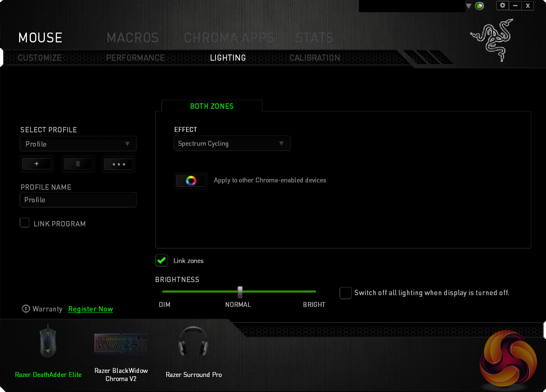
Task: Select the Razer BlackWidow Chroma V2 keyboard
Action: click(x=121, y=343)
